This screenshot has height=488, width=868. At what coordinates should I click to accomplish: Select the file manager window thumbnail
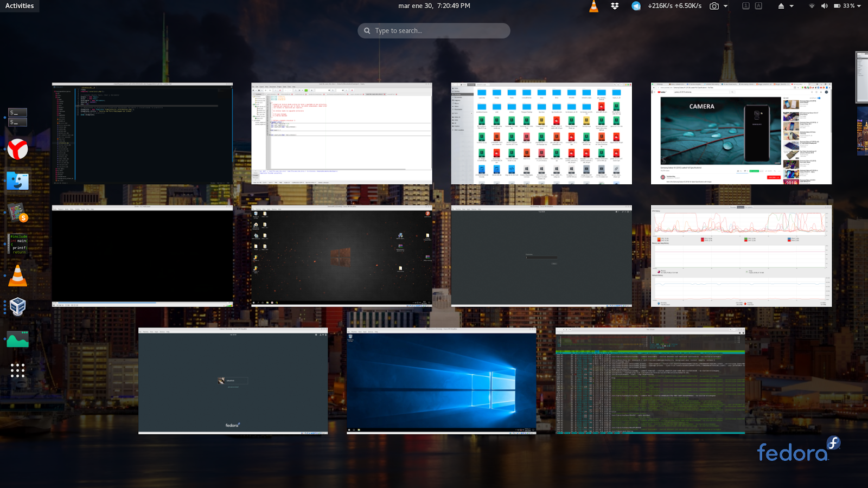click(x=541, y=133)
